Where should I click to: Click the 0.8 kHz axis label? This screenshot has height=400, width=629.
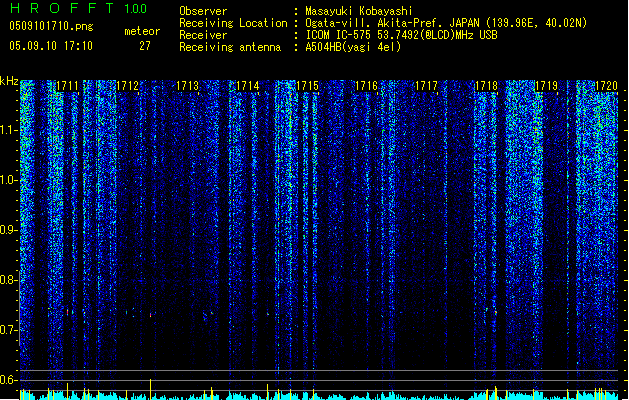[x=9, y=280]
